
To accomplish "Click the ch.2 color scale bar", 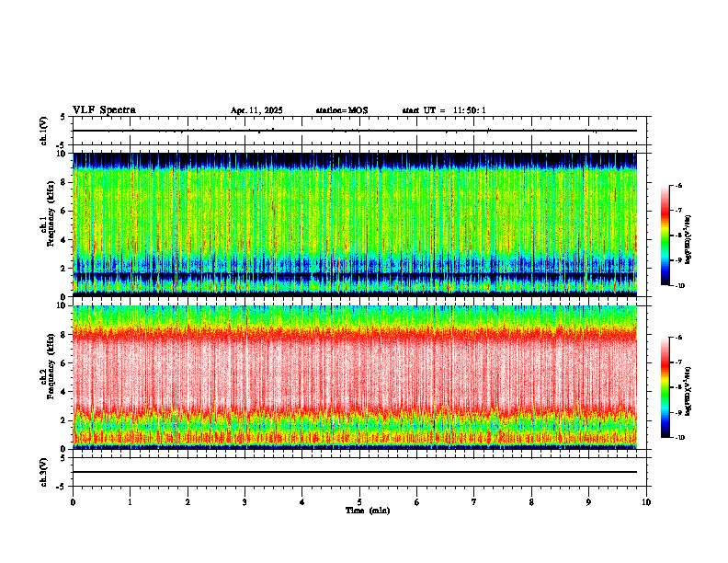I will tap(665, 387).
